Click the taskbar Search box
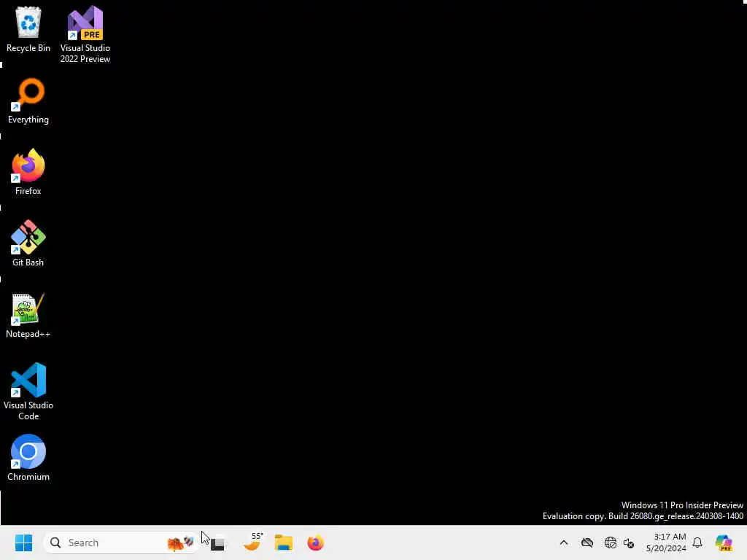 click(x=120, y=542)
